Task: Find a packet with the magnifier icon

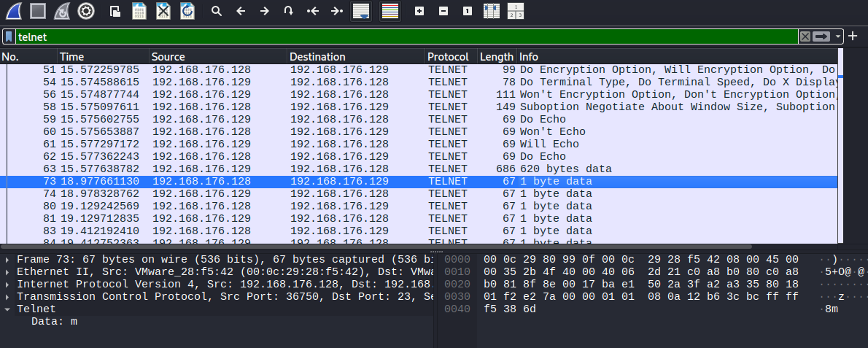Action: click(x=217, y=11)
